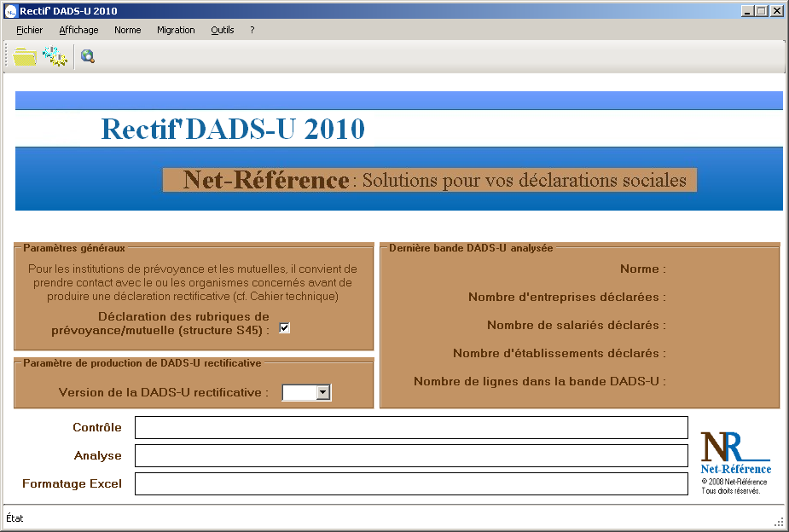Click the '2008 Net-Référence' copyright text

point(734,482)
